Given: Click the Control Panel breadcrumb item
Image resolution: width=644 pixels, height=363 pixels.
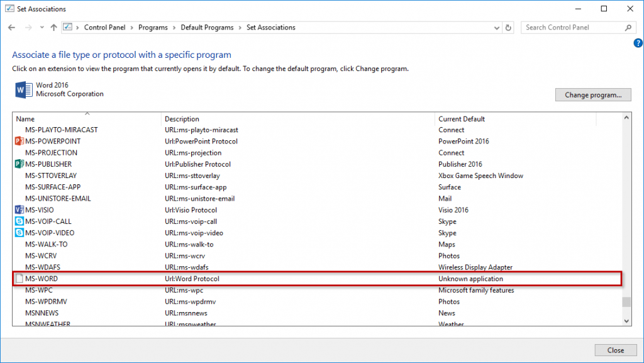Looking at the screenshot, I should pyautogui.click(x=104, y=28).
